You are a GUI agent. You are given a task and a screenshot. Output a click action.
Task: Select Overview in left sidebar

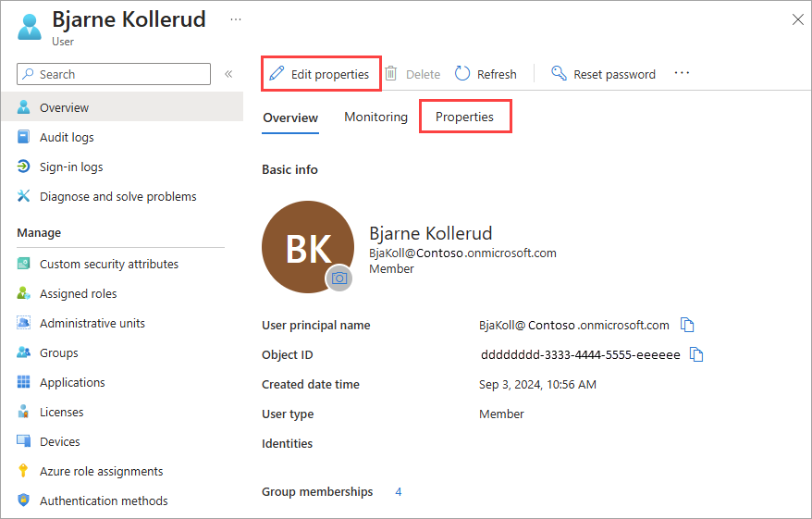click(x=122, y=106)
